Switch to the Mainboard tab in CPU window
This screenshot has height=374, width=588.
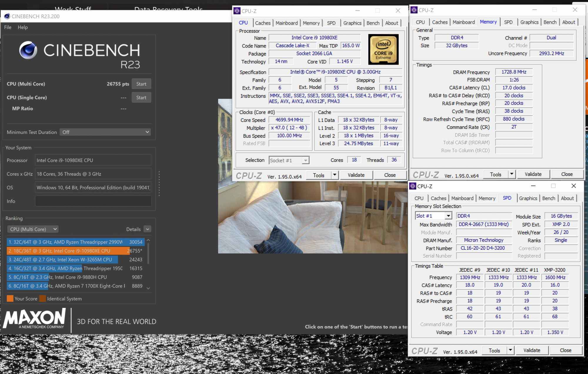(x=286, y=23)
